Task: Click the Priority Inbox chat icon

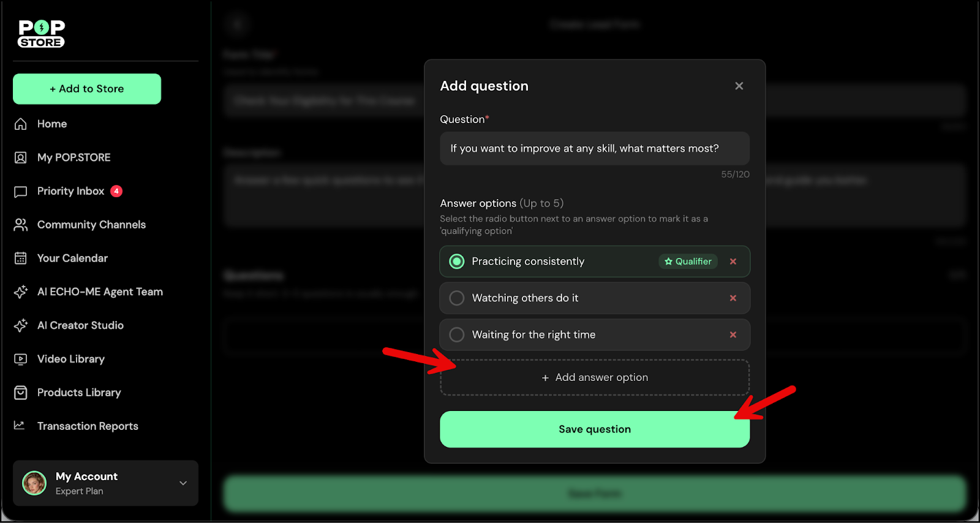Action: [21, 192]
